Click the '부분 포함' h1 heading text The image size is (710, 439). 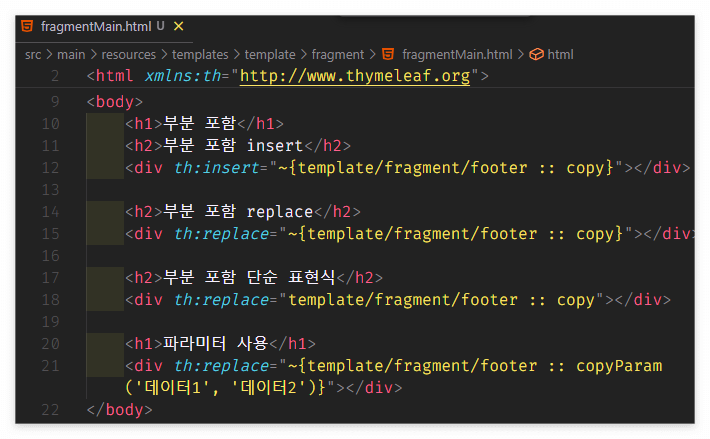click(x=199, y=123)
